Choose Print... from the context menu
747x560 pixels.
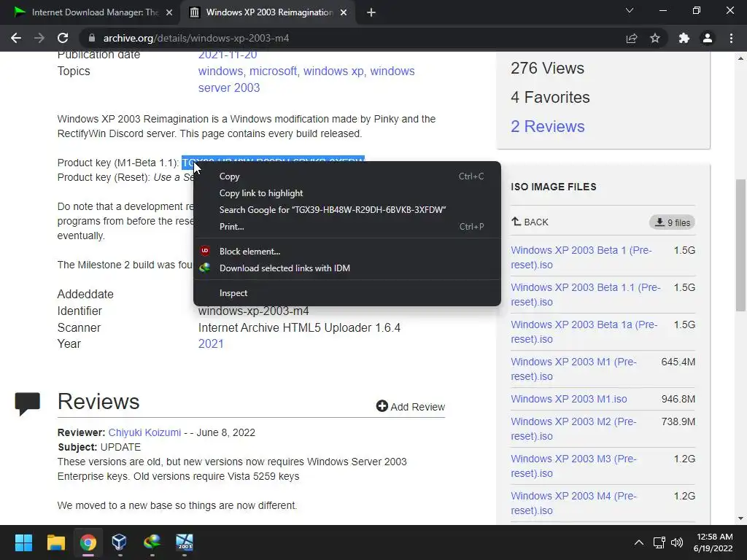(347, 227)
